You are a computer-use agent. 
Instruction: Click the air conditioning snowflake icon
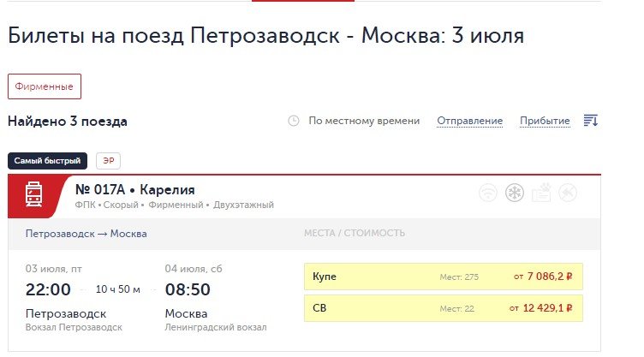point(515,193)
